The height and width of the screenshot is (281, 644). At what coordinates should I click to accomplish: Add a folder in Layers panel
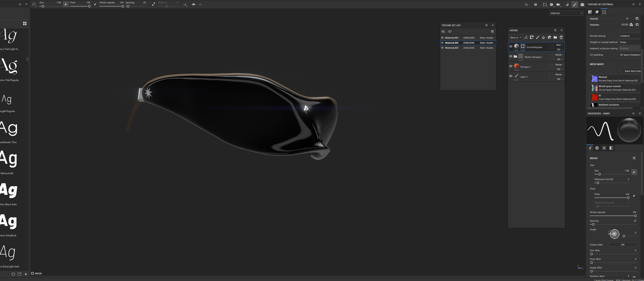[555, 38]
